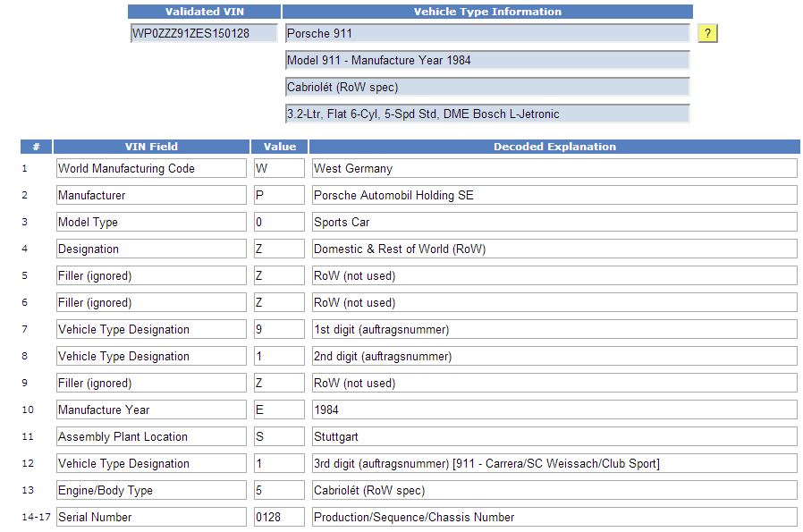Click the 1st digit (auftragsnummer) field

pyautogui.click(x=554, y=329)
